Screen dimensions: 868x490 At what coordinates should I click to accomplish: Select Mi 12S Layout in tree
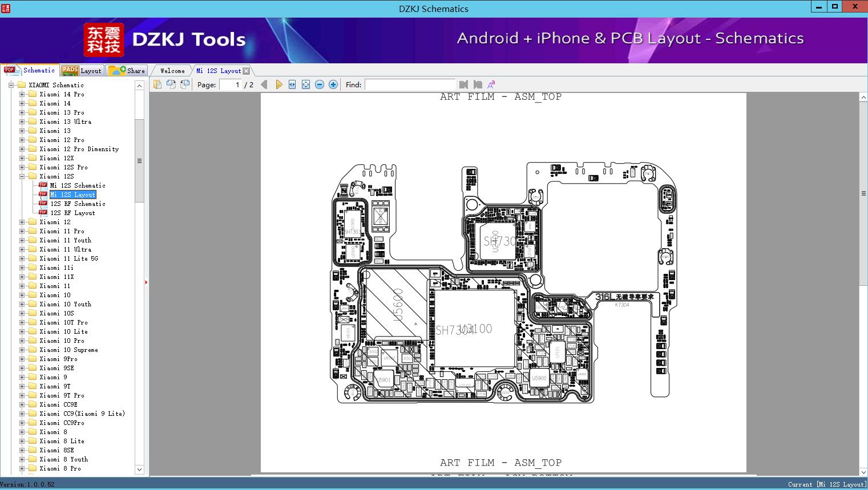72,195
